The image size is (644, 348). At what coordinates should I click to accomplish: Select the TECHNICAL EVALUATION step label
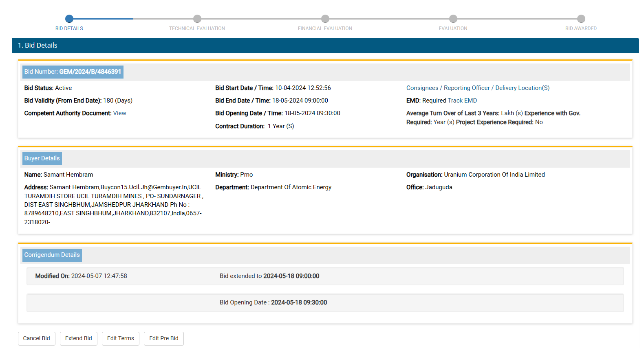197,28
